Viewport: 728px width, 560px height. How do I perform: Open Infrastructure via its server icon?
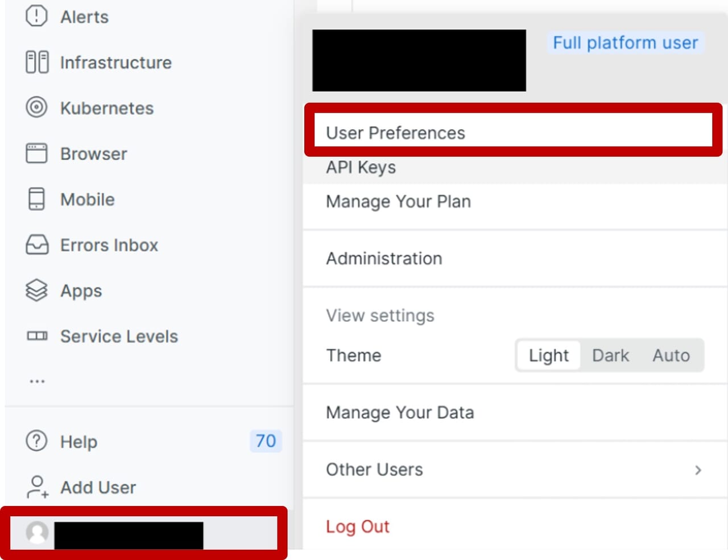(x=37, y=62)
